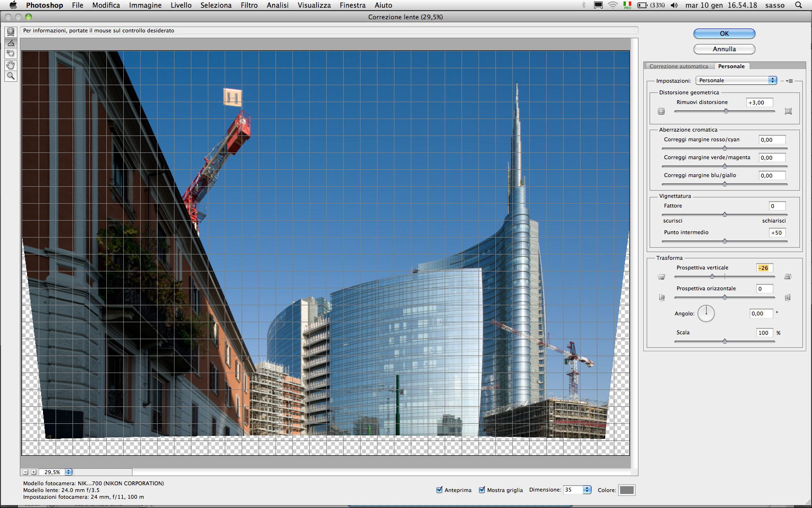The image size is (812, 508).
Task: Select the Move Grid tool
Action: pyautogui.click(x=11, y=53)
